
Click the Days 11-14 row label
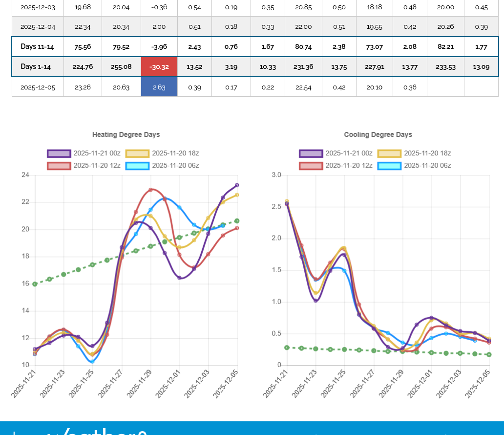(38, 47)
